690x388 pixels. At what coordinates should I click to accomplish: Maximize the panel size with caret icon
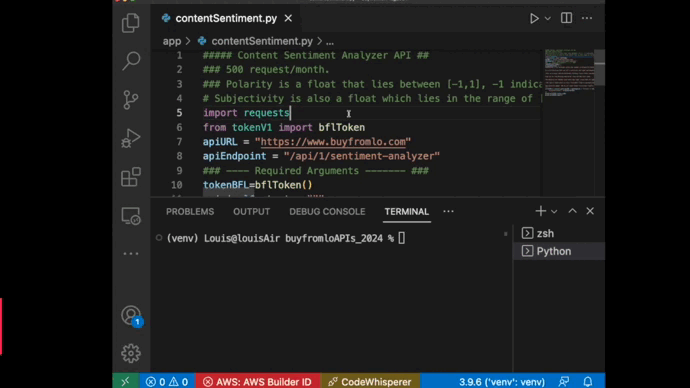(x=572, y=211)
